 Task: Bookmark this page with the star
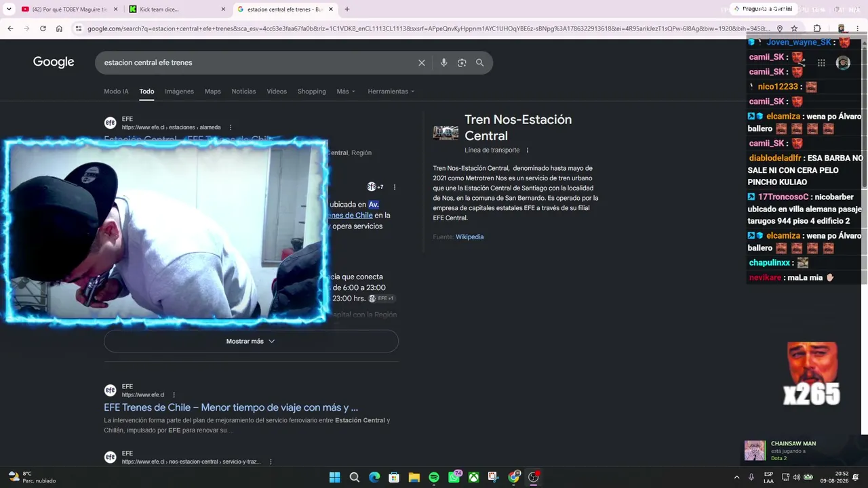click(794, 28)
